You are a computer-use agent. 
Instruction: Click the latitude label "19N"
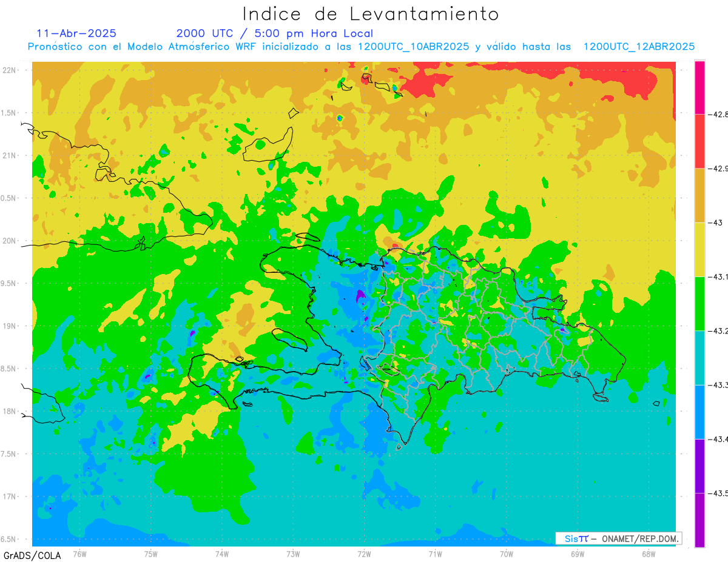click(x=10, y=326)
